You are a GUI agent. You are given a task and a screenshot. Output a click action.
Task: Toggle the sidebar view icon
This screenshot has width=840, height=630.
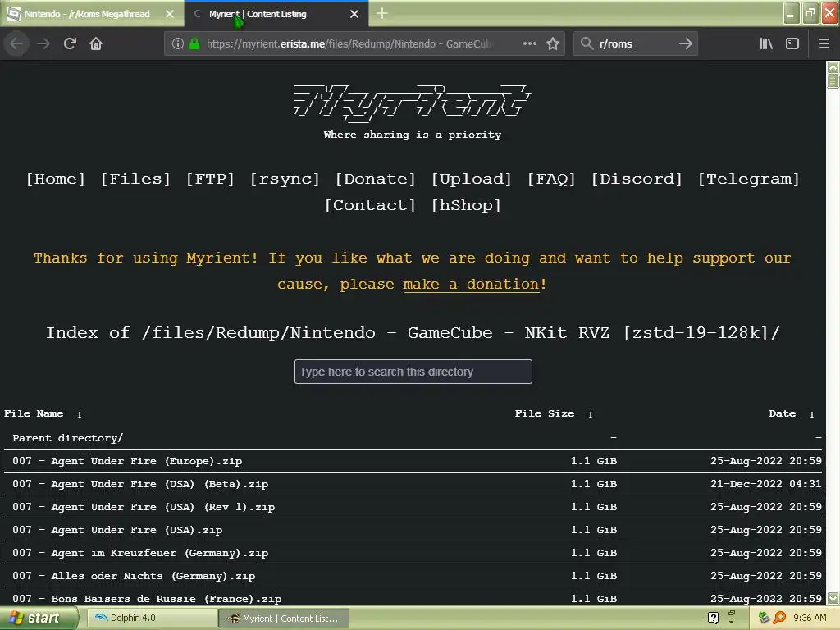pos(792,43)
